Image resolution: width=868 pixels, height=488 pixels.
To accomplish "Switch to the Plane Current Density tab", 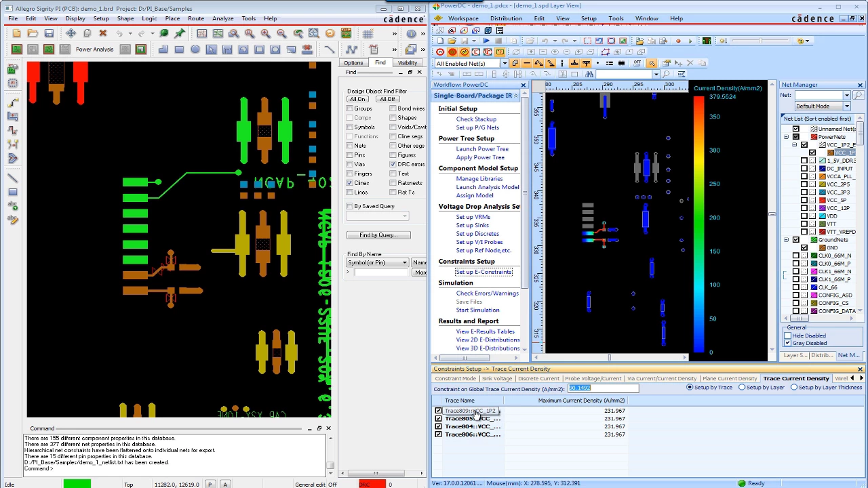I will click(x=729, y=378).
